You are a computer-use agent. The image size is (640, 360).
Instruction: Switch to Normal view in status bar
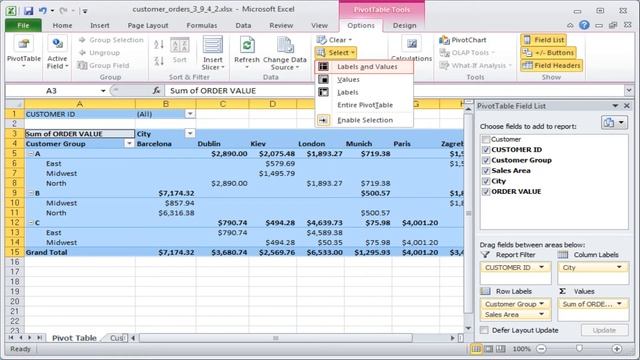476,349
